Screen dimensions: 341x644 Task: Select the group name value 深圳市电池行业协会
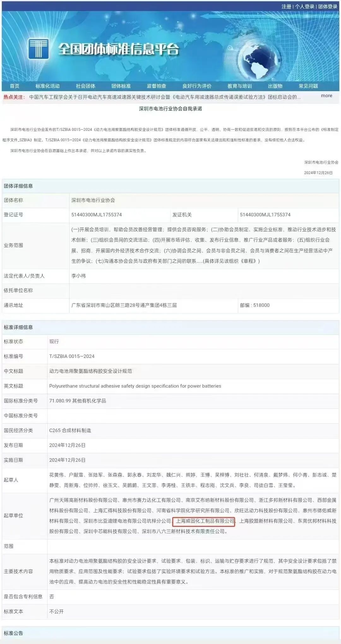(93, 200)
